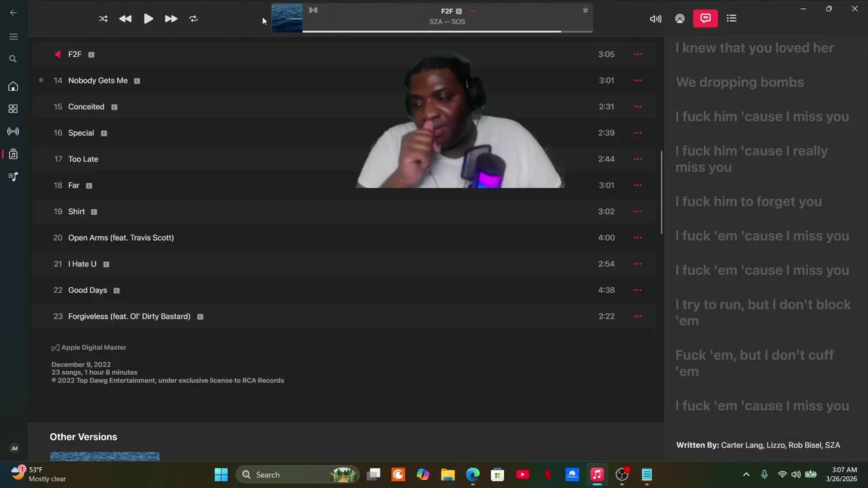Toggle the lyrics panel
Screen dimensions: 868x488
(705, 18)
